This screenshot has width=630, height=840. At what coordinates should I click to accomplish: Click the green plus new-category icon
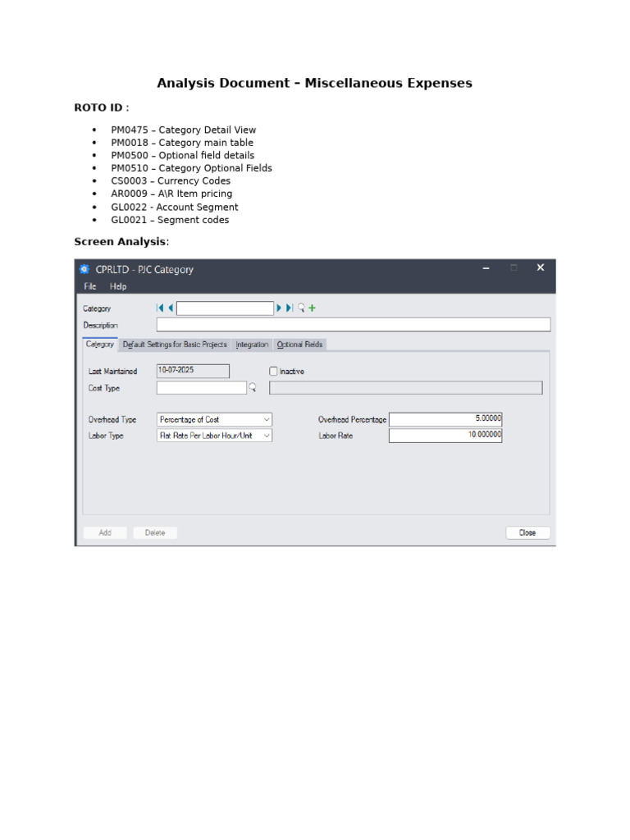(x=313, y=308)
